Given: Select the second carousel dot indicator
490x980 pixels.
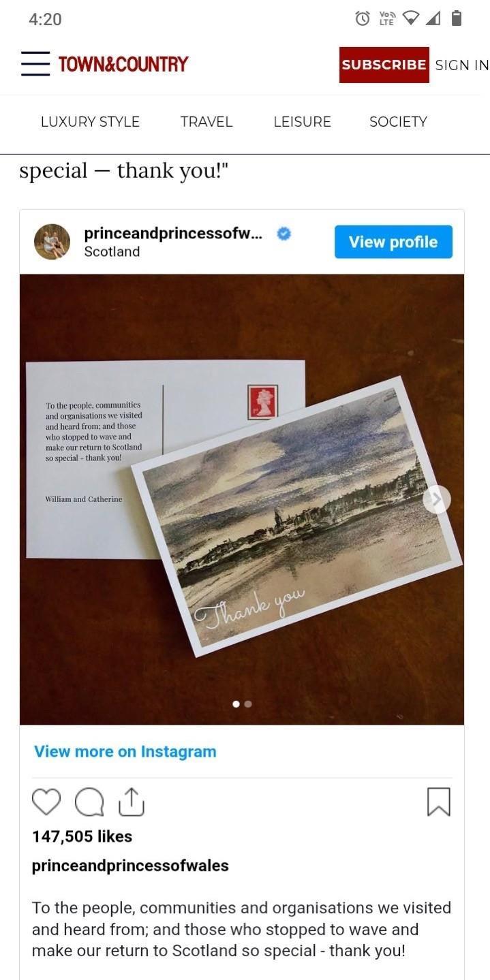Looking at the screenshot, I should click(x=248, y=704).
